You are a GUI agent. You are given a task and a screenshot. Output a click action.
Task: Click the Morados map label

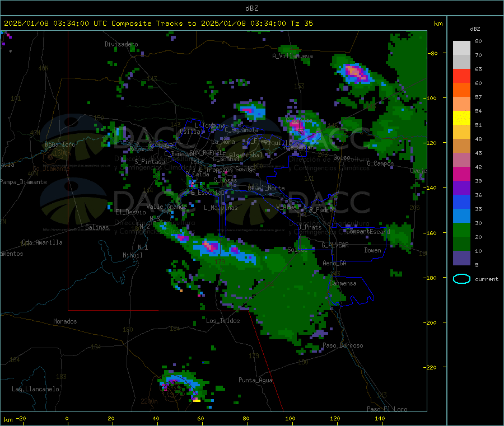click(65, 321)
